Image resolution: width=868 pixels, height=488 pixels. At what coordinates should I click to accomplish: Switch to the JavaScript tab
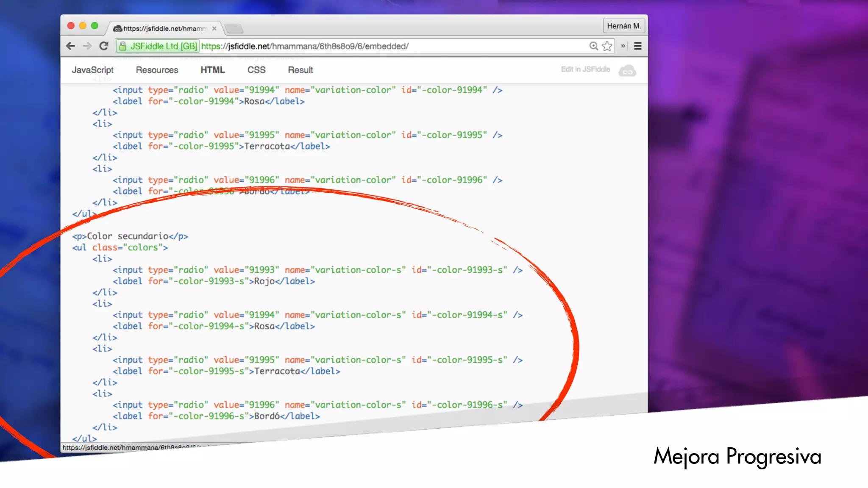click(92, 70)
